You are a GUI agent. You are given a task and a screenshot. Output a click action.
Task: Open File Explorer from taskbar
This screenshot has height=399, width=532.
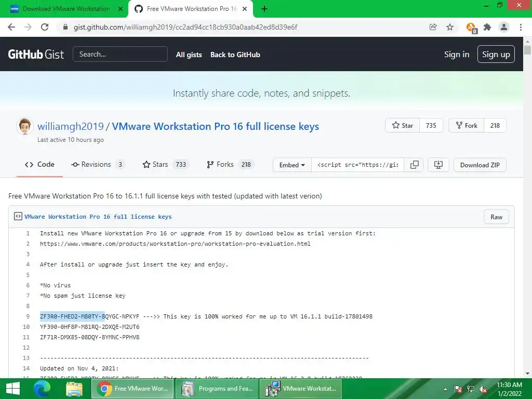tap(74, 389)
